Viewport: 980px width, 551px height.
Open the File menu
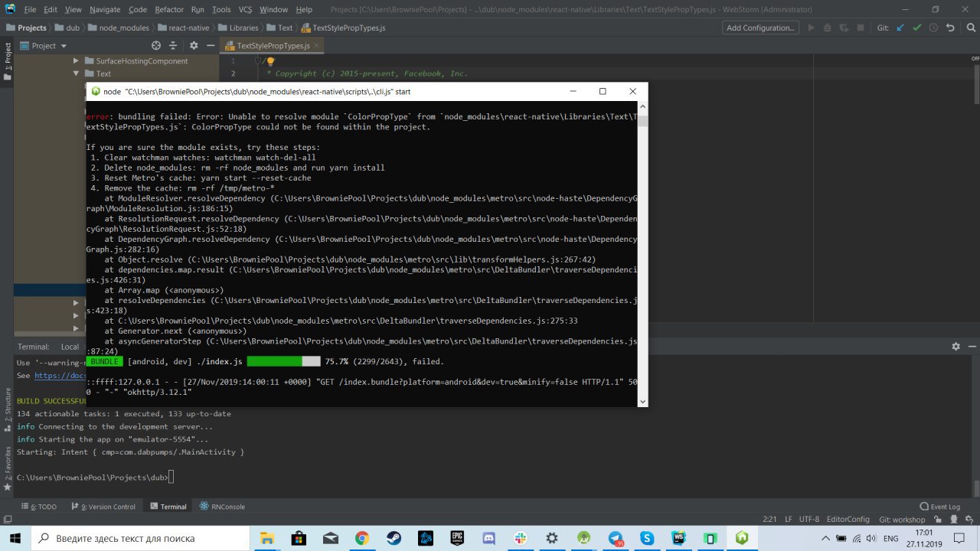(x=30, y=9)
